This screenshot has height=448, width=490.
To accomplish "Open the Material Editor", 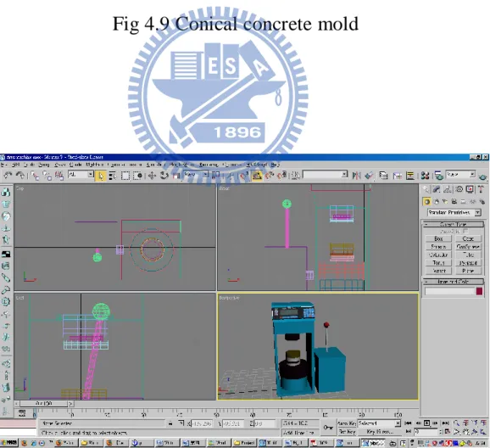I will [425, 176].
